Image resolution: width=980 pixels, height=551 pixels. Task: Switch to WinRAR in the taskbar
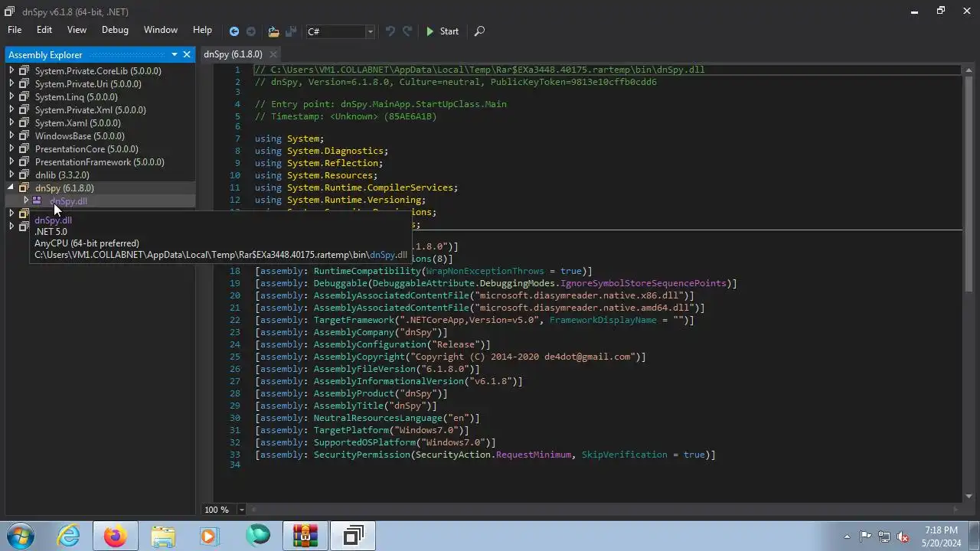[x=305, y=536]
